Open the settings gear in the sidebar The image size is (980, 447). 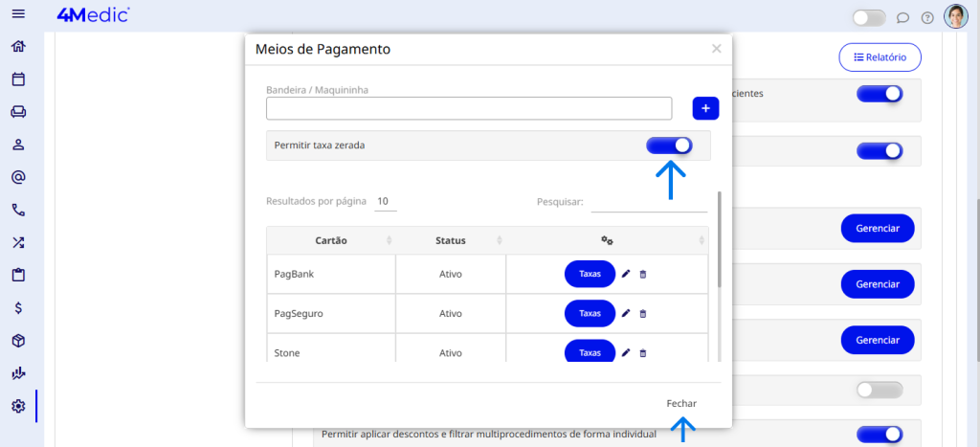point(18,406)
